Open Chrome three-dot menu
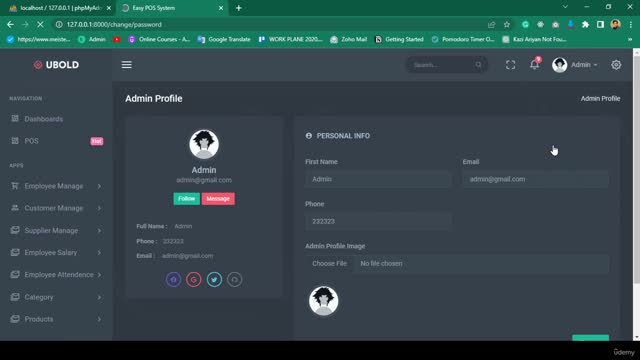640x360 pixels. click(631, 24)
